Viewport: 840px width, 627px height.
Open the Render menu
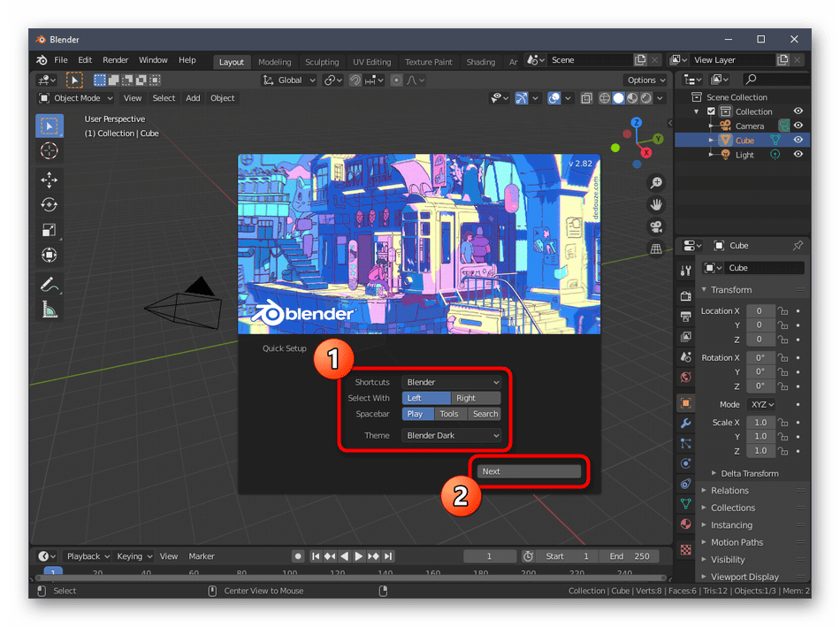pyautogui.click(x=116, y=60)
